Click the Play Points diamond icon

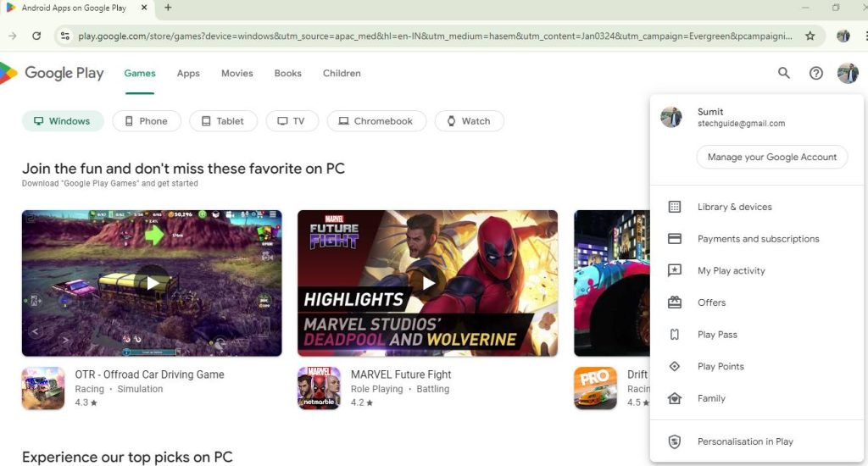tap(675, 367)
